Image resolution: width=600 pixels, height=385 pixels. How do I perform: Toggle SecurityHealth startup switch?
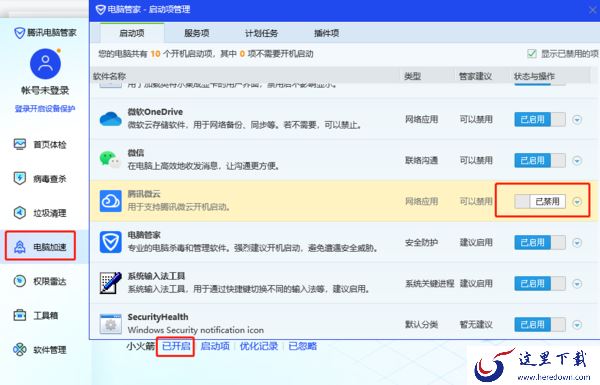540,325
